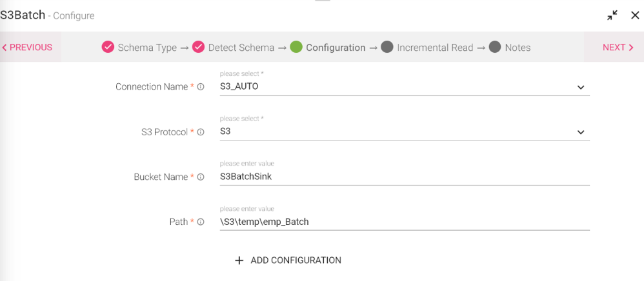The height and width of the screenshot is (281, 644).
Task: Go to the NEXT step
Action: 618,47
